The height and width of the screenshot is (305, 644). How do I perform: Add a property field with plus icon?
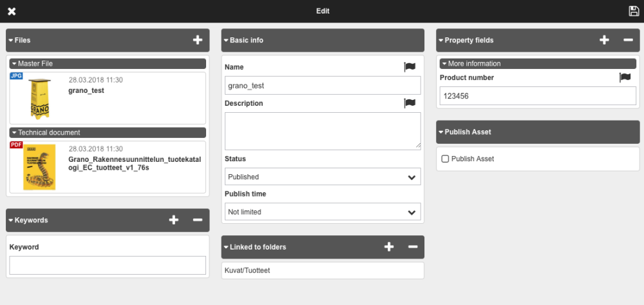pyautogui.click(x=604, y=40)
